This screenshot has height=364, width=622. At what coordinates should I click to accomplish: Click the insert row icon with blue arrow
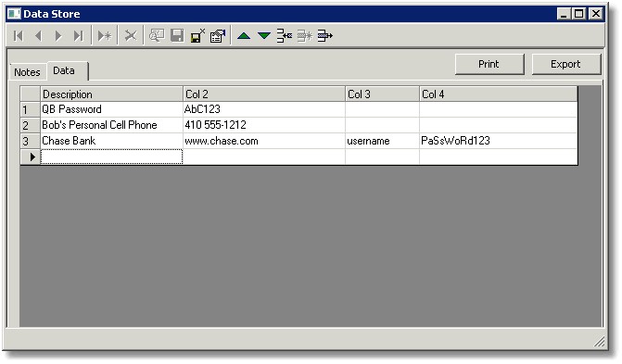click(285, 36)
